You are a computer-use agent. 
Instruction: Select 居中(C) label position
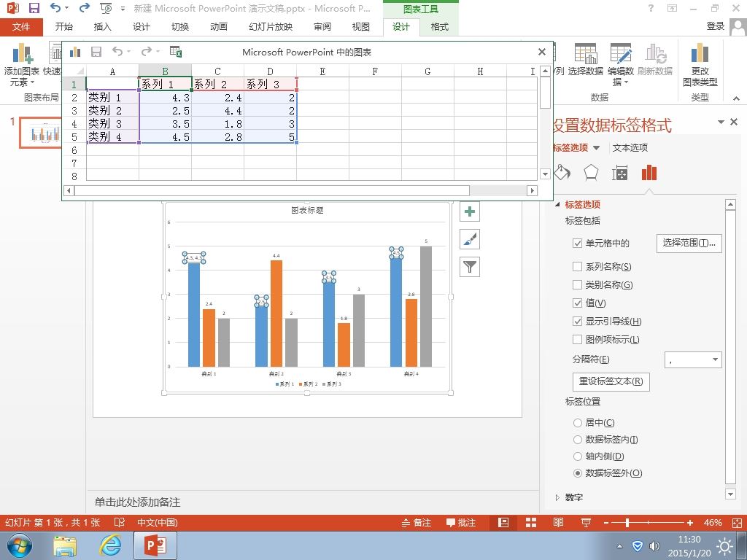[x=578, y=422]
